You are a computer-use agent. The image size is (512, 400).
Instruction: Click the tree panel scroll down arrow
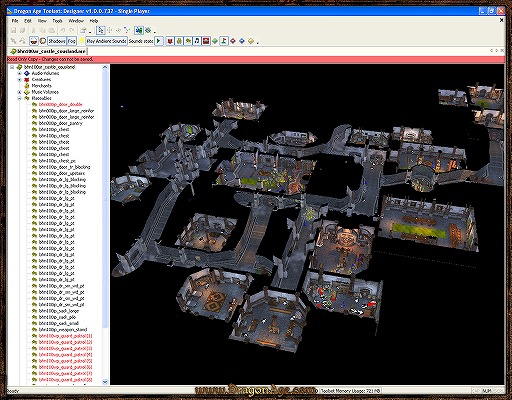(x=105, y=382)
